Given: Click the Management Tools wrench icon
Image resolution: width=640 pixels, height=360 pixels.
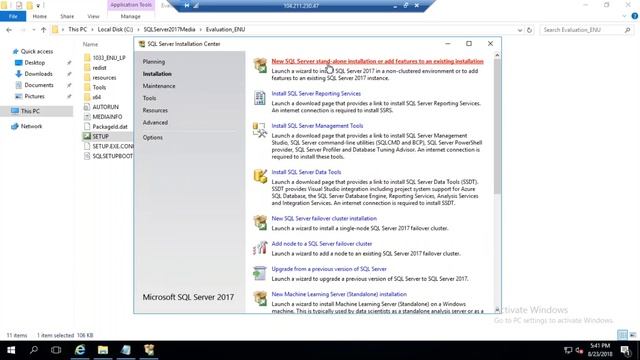Looking at the screenshot, I should (x=260, y=130).
